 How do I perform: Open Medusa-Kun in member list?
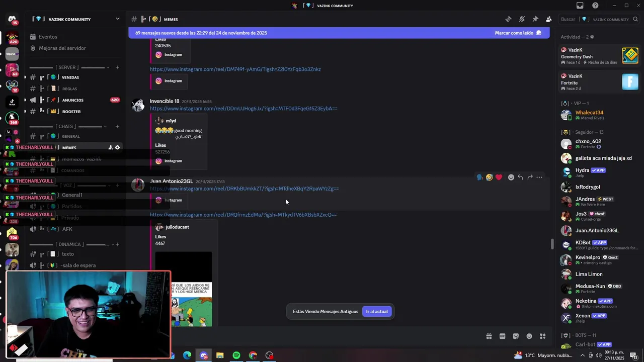(x=599, y=289)
